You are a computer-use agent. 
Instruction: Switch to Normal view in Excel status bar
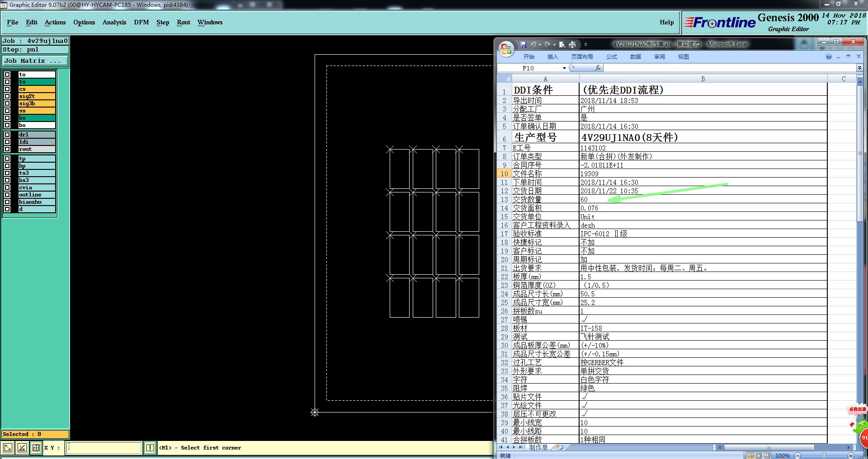click(x=750, y=455)
